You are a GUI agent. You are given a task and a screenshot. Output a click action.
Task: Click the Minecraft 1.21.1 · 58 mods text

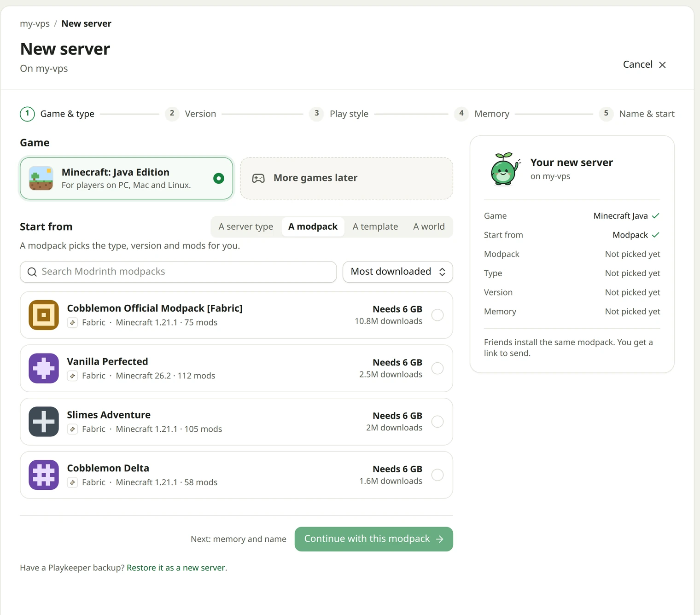(x=167, y=482)
